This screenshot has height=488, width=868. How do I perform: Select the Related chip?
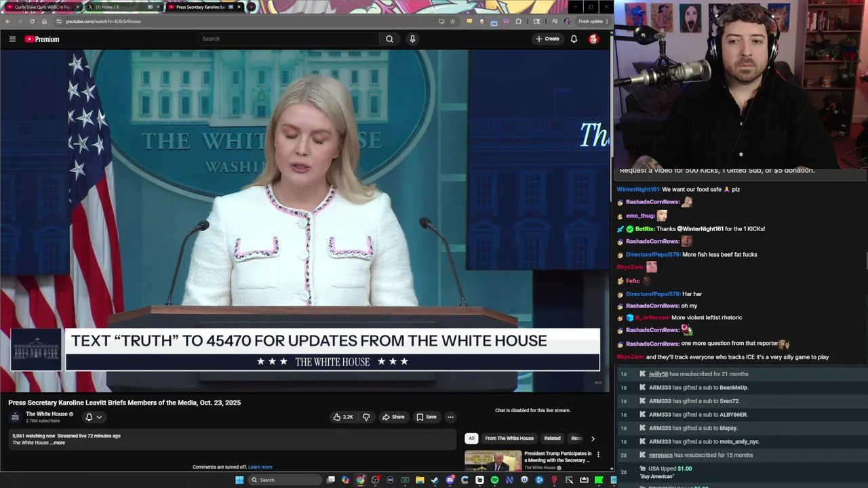coord(552,439)
